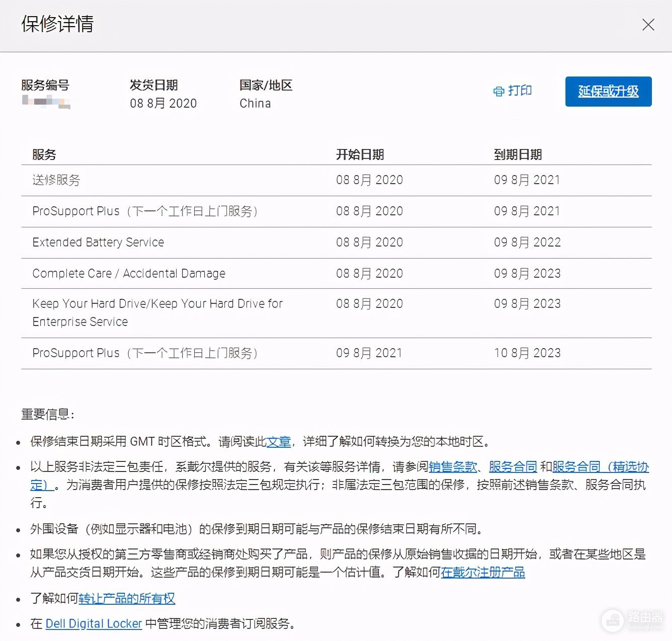Viewport: 672px width, 641px height.
Task: Open the 服务合同（精选协定）link
Action: (601, 467)
